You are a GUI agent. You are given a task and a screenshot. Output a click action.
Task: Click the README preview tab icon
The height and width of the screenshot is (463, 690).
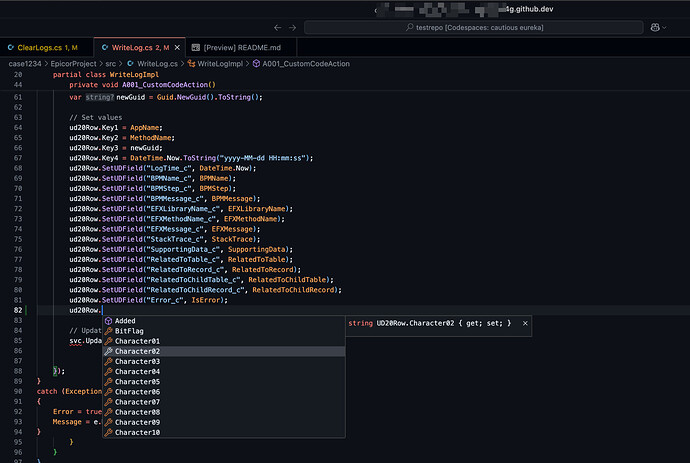coord(196,48)
